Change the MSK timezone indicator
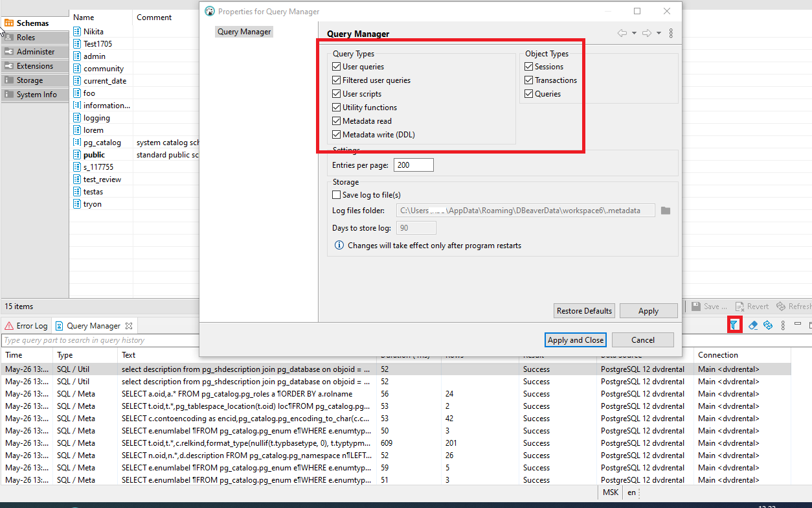812x508 pixels. pos(609,492)
